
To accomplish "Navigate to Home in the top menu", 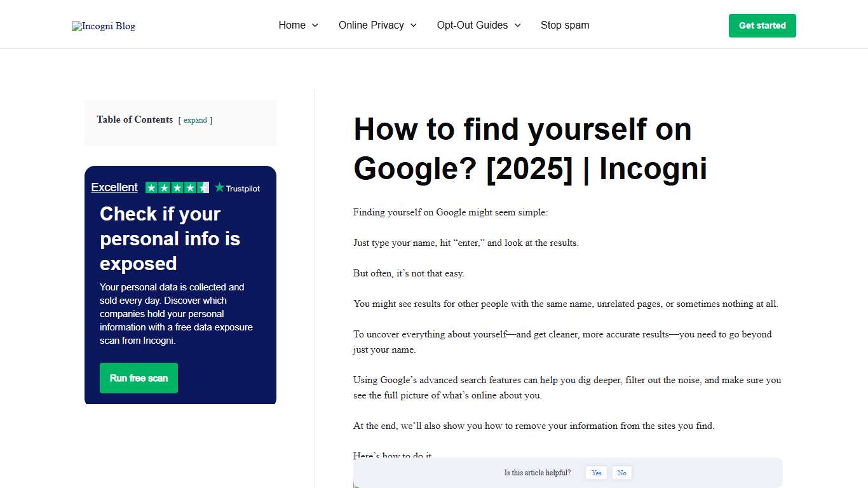I will [x=293, y=25].
